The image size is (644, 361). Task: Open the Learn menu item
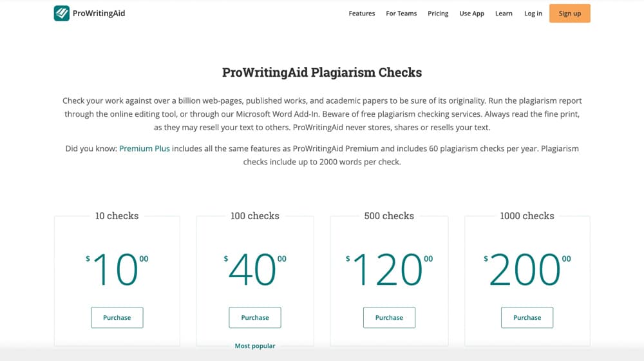(504, 14)
